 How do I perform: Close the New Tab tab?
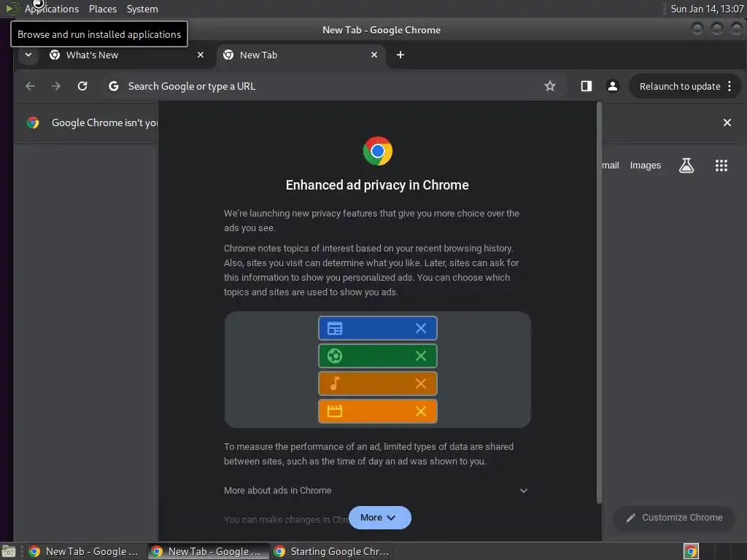tap(374, 55)
